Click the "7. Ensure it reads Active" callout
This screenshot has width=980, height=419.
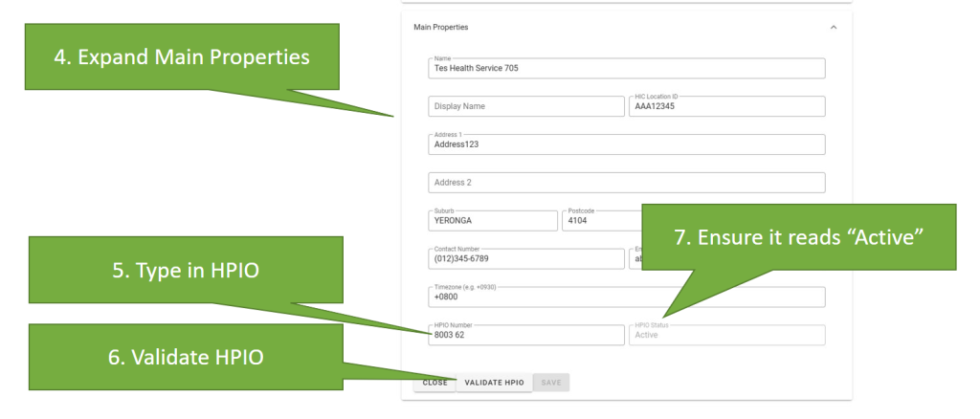click(x=798, y=237)
